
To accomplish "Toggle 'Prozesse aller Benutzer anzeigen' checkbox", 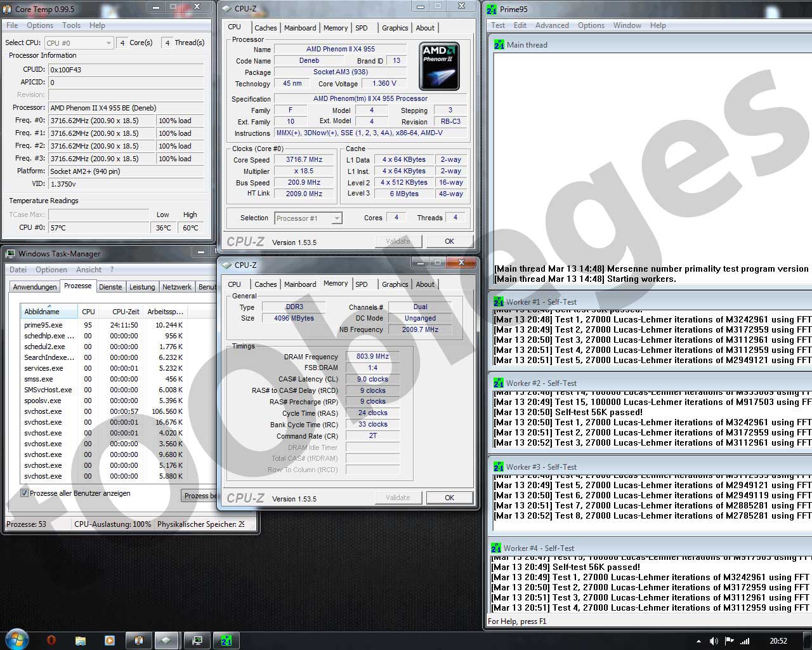I will point(25,493).
